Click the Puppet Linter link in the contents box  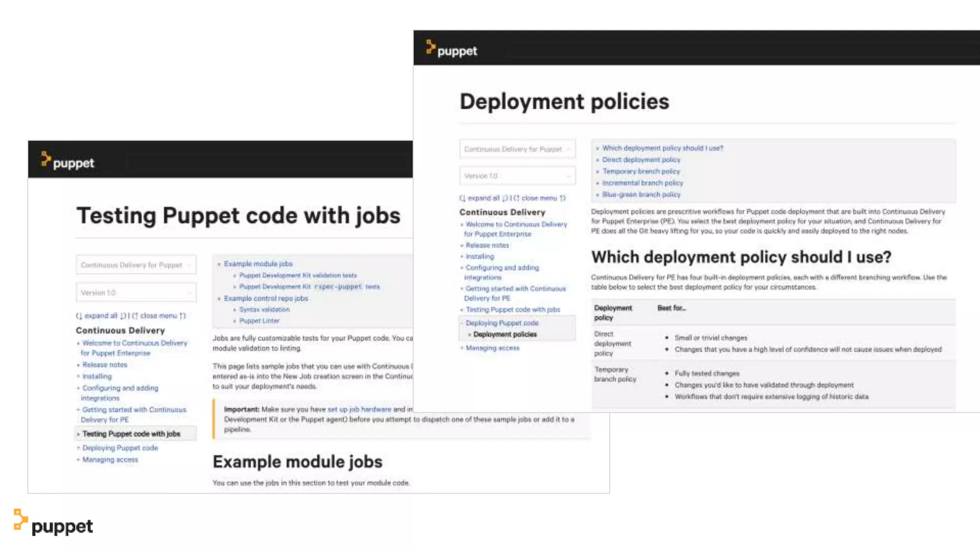(259, 321)
